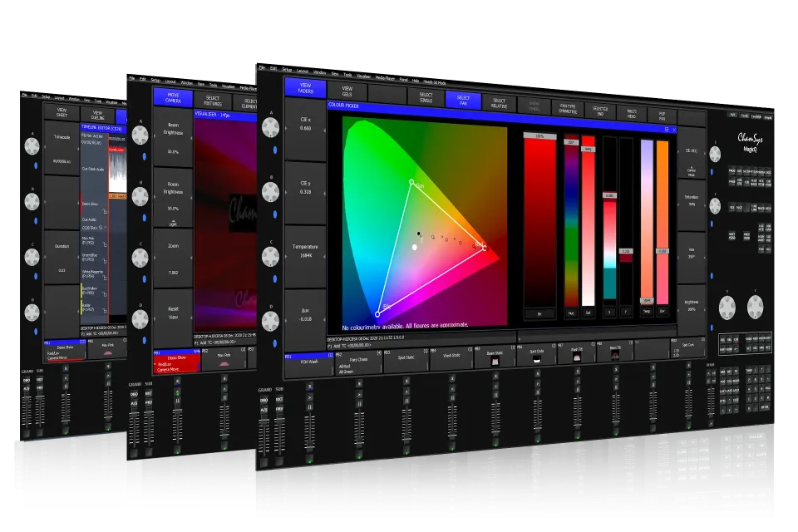Viewport: 798px width, 532px height.
Task: Click encoder wheel A beside CIE x
Action: pyautogui.click(x=270, y=127)
